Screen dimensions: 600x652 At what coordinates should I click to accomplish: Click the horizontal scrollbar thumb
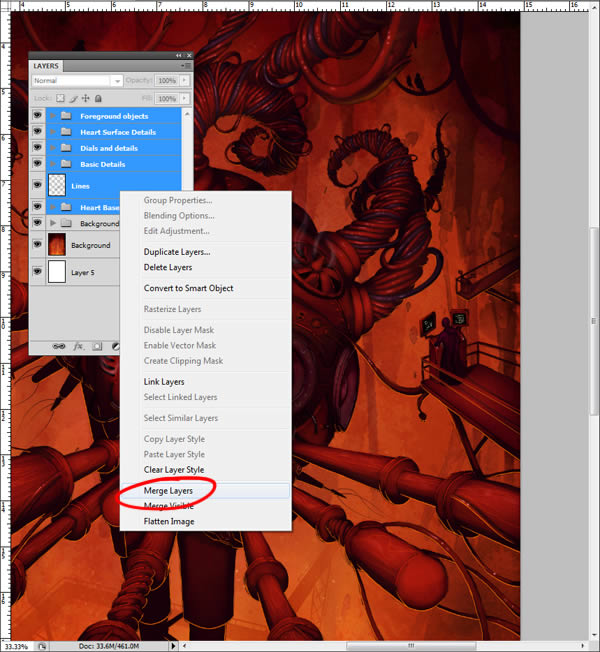click(411, 646)
